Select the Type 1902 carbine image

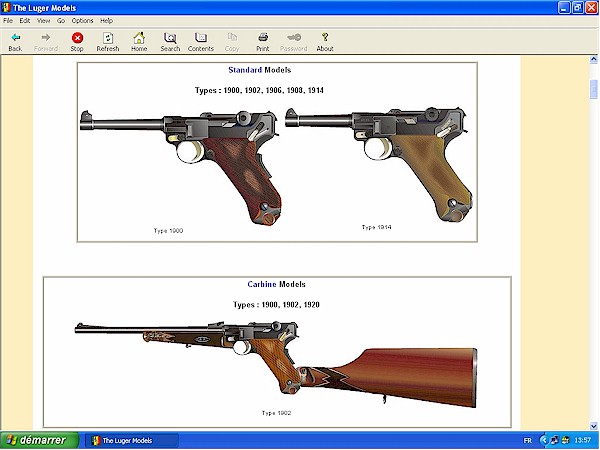coord(276,365)
